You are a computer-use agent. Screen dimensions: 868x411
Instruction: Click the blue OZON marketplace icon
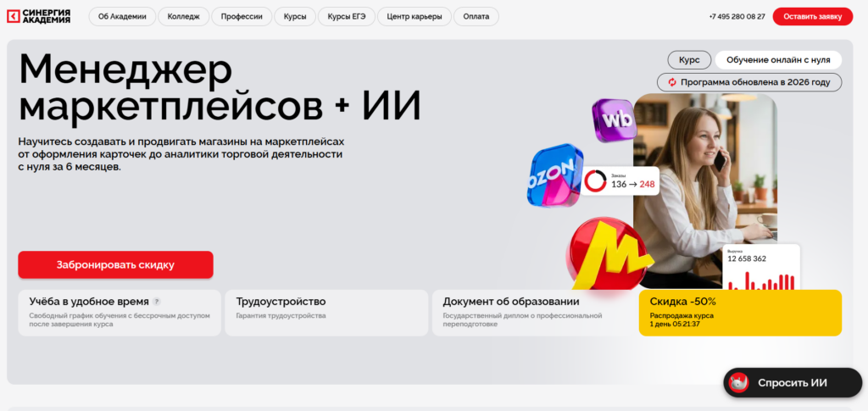coord(554,175)
